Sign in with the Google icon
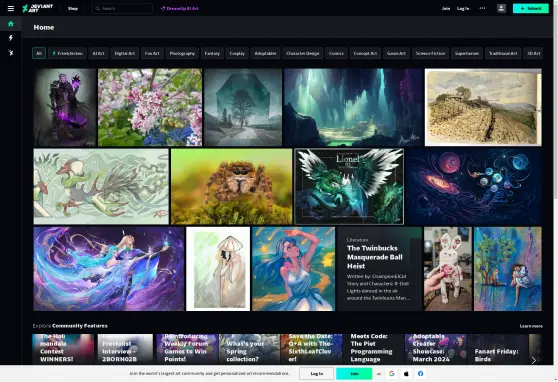Screen dimensions: 558x382 (x=391, y=373)
